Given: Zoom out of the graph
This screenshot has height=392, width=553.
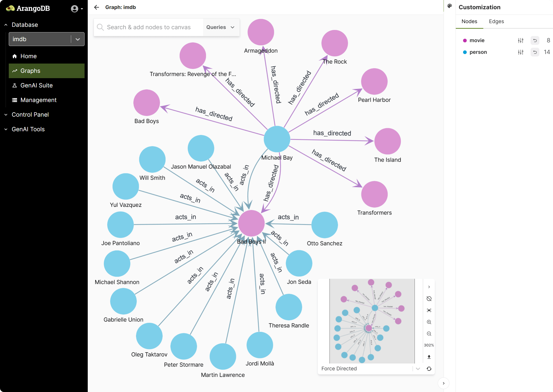Looking at the screenshot, I should tap(429, 334).
